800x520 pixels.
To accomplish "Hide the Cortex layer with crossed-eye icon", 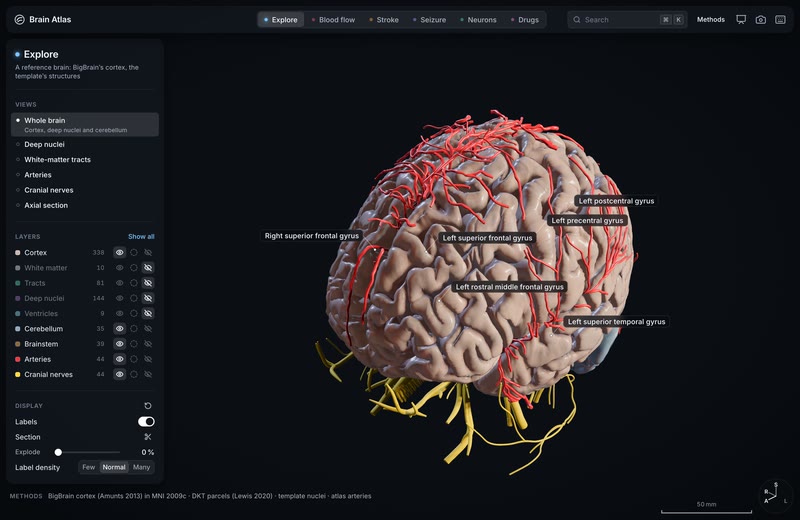I will 148,252.
